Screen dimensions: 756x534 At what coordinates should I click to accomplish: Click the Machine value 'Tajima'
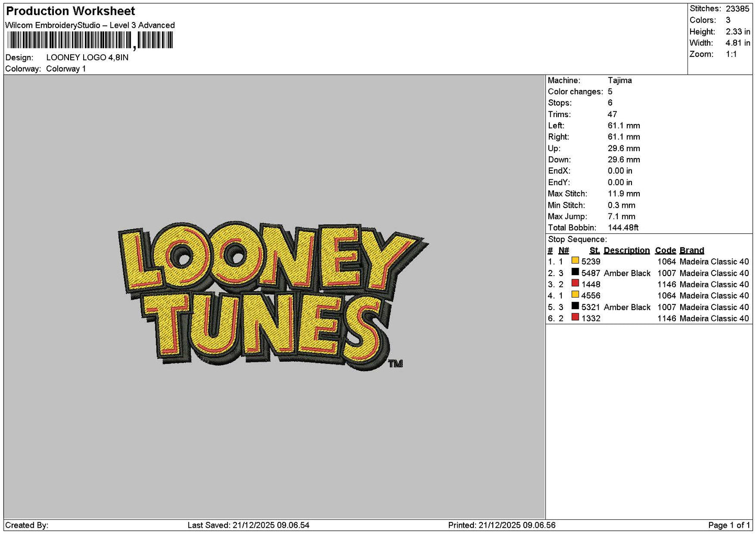click(x=620, y=81)
